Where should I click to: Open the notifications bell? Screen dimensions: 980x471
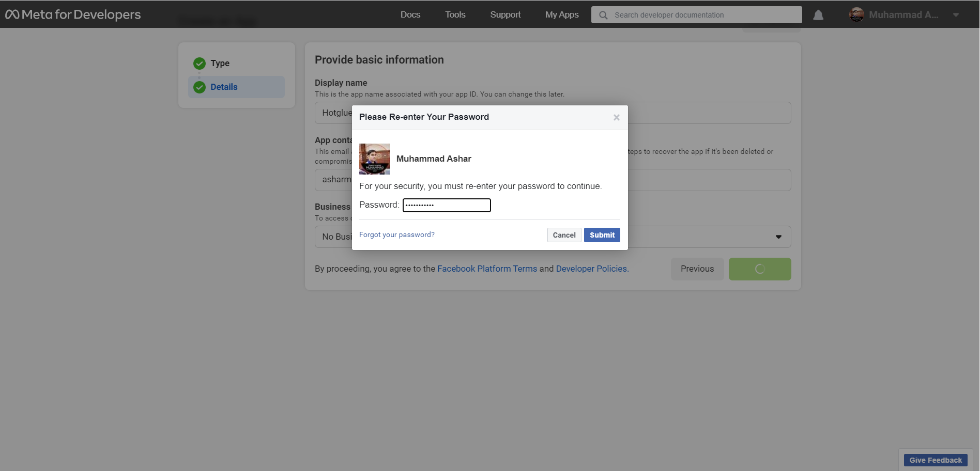pyautogui.click(x=818, y=15)
